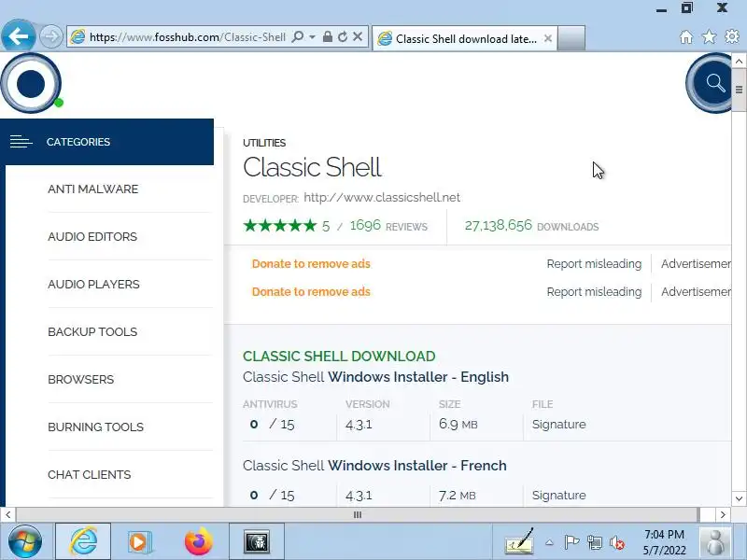Toggle the CATEGORIES hamburger menu icon
Viewport: 747px width, 560px height.
pos(21,142)
